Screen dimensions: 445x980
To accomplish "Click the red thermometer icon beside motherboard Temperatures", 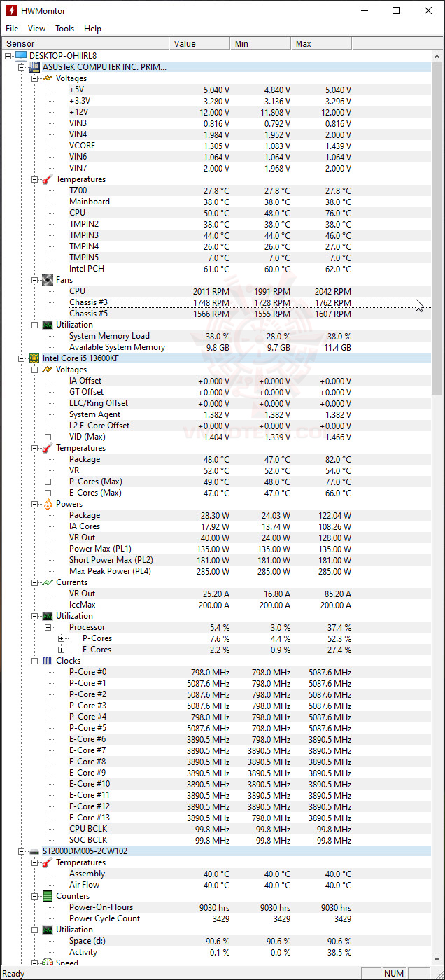I will point(47,179).
